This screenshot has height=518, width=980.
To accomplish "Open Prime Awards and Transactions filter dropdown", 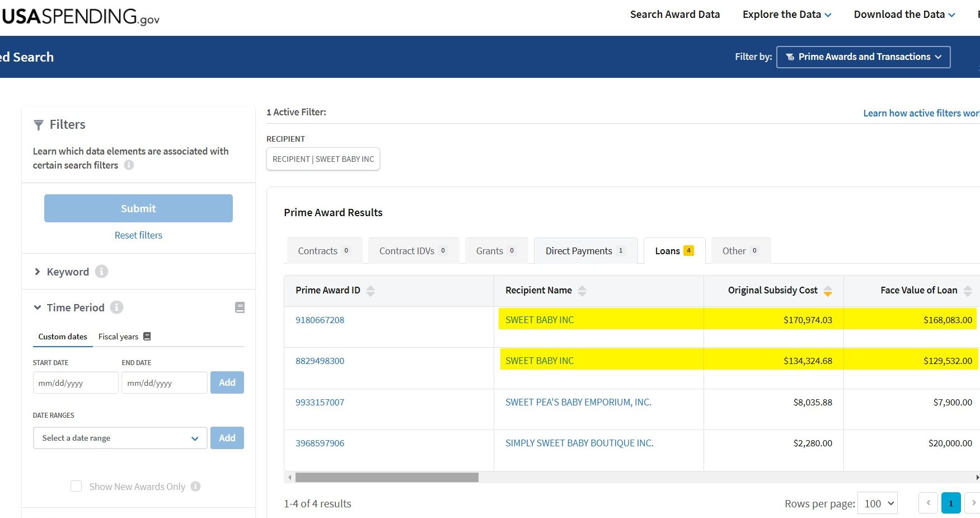I will [x=863, y=57].
